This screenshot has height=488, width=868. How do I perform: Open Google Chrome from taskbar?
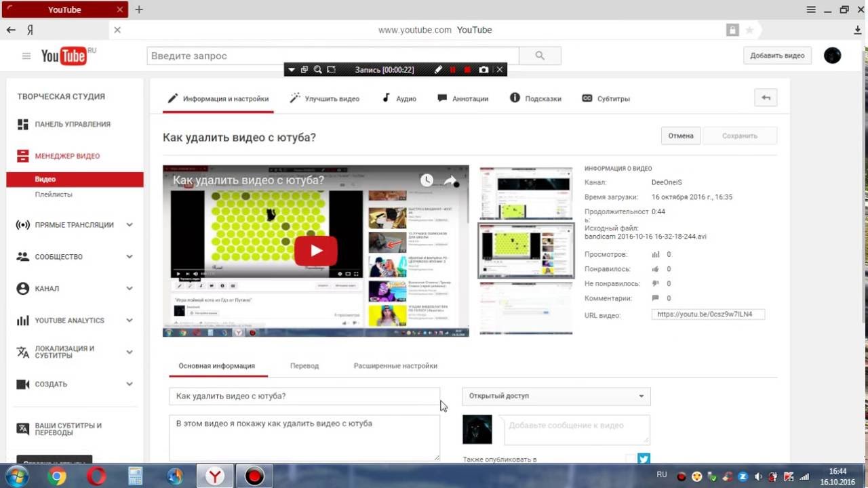coord(57,476)
